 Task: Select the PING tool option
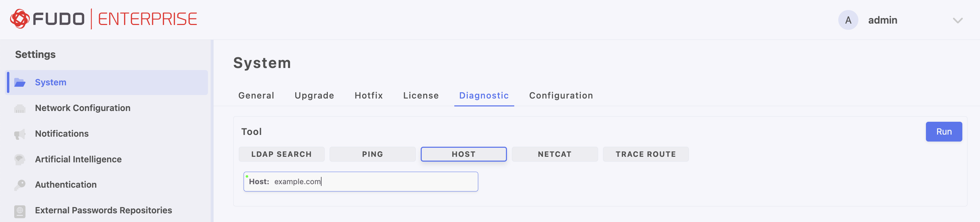pos(372,154)
